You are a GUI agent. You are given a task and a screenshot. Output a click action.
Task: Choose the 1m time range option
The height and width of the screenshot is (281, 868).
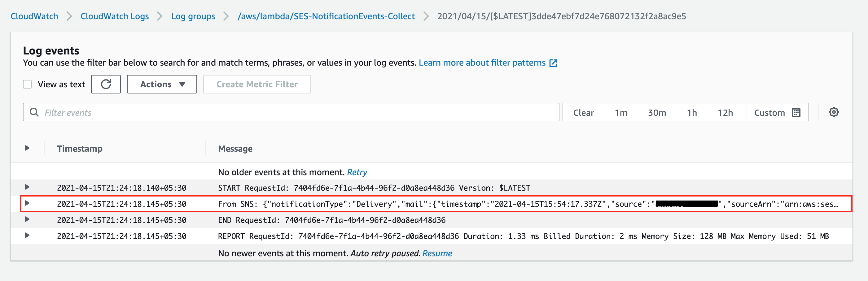(621, 113)
